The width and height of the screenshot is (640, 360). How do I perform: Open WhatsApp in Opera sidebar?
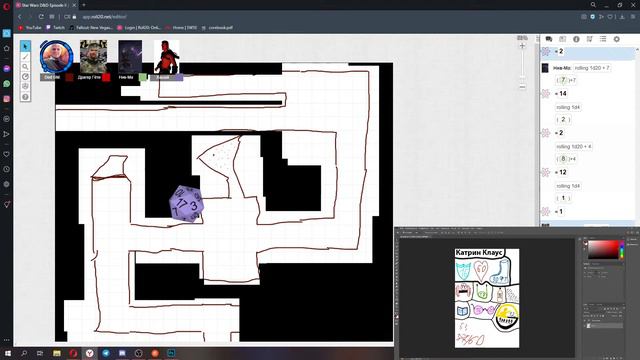point(7,84)
